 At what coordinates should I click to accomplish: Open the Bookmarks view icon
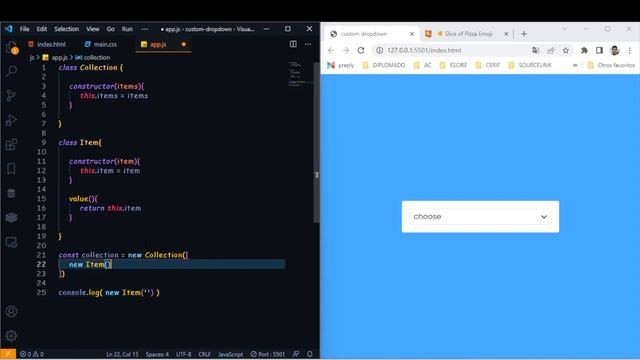tap(11, 169)
